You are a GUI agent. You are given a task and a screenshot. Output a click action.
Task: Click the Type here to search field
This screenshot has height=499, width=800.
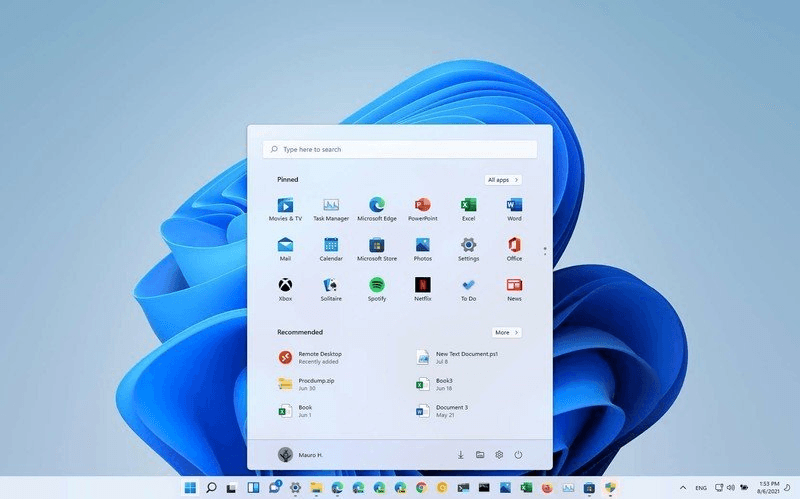(x=400, y=149)
